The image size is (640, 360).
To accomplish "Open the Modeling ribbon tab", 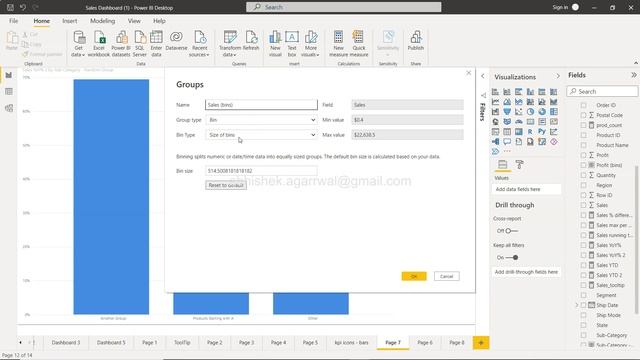I will 102,21.
